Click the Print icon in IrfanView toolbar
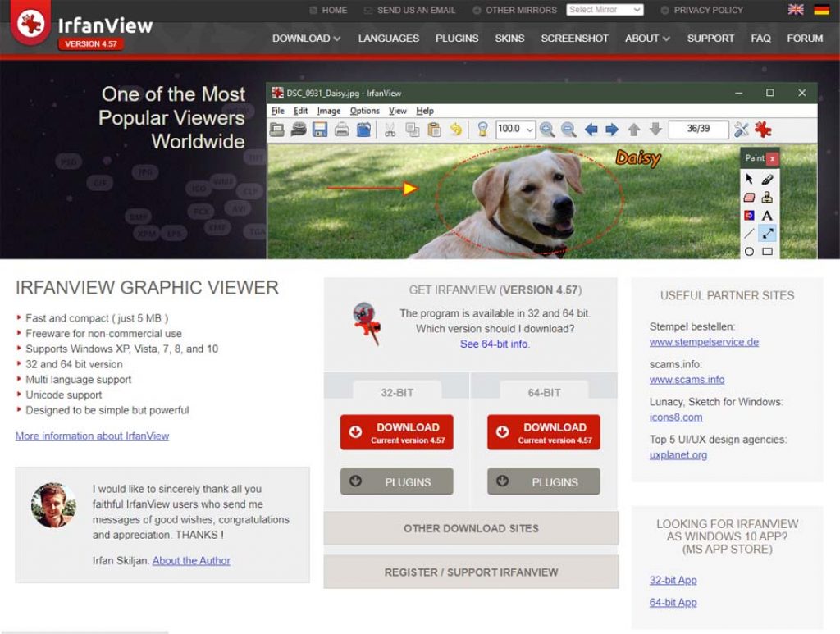 click(x=342, y=130)
